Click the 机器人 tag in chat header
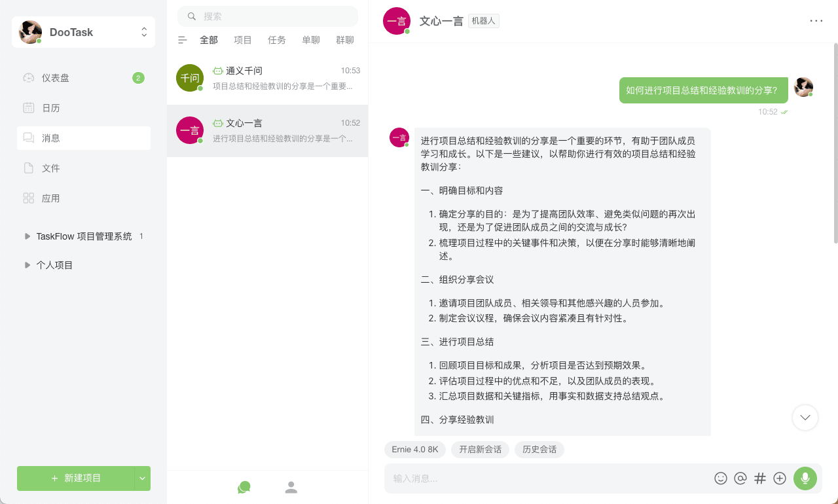 (x=484, y=21)
